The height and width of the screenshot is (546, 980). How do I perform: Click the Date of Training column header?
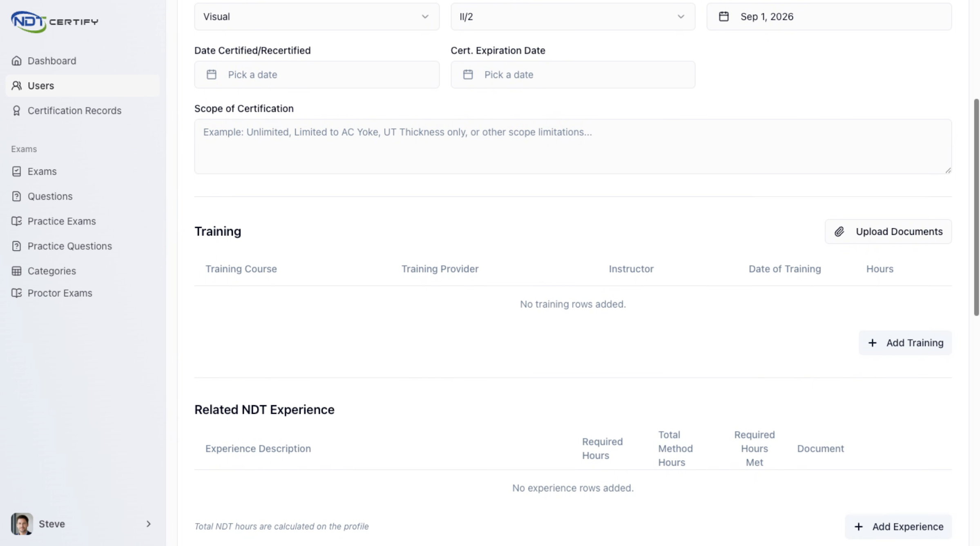pos(785,269)
